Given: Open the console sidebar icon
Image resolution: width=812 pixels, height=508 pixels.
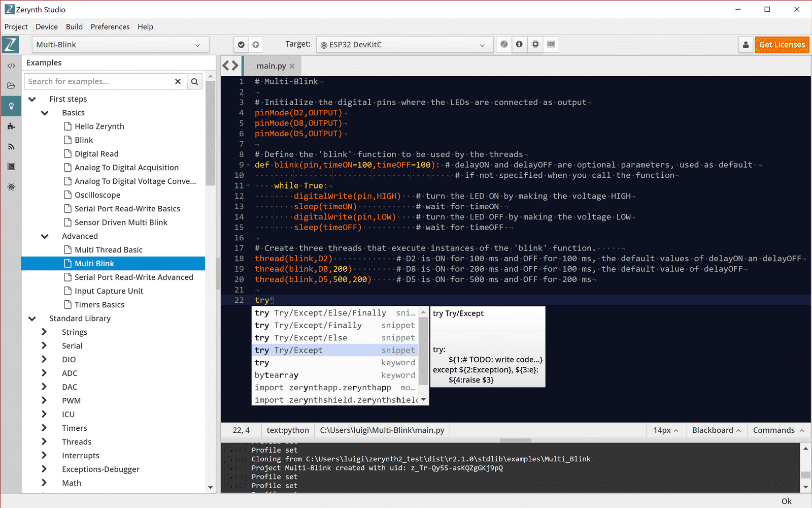Looking at the screenshot, I should [x=11, y=167].
